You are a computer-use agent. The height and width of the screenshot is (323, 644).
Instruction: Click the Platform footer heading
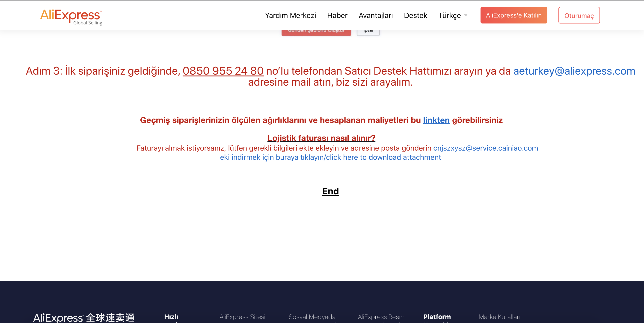pos(437,317)
